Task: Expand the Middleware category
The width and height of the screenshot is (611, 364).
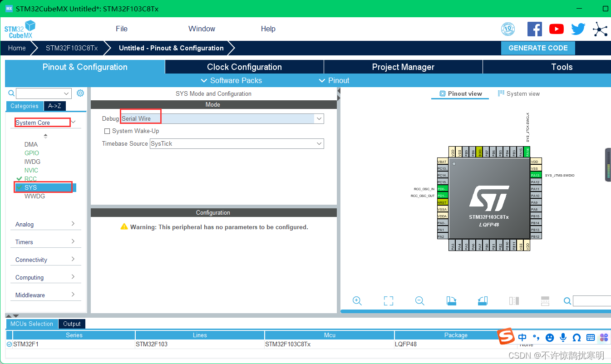Action: (45, 295)
